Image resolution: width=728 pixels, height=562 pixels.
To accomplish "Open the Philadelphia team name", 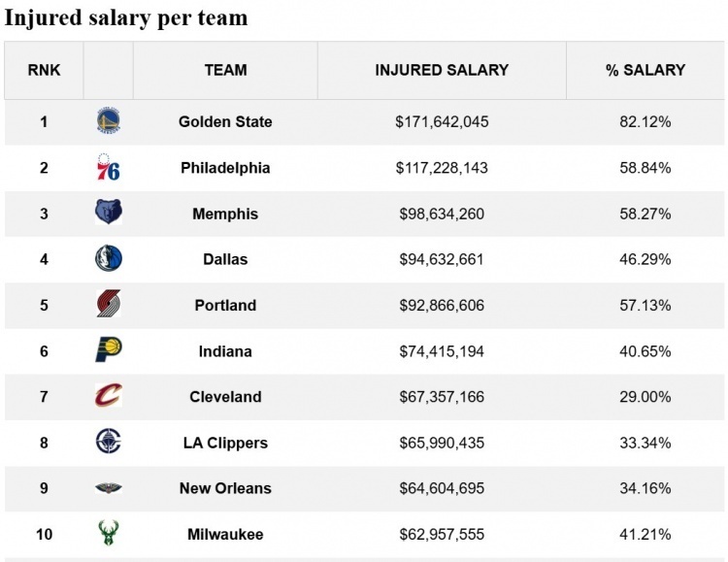I will 225,168.
